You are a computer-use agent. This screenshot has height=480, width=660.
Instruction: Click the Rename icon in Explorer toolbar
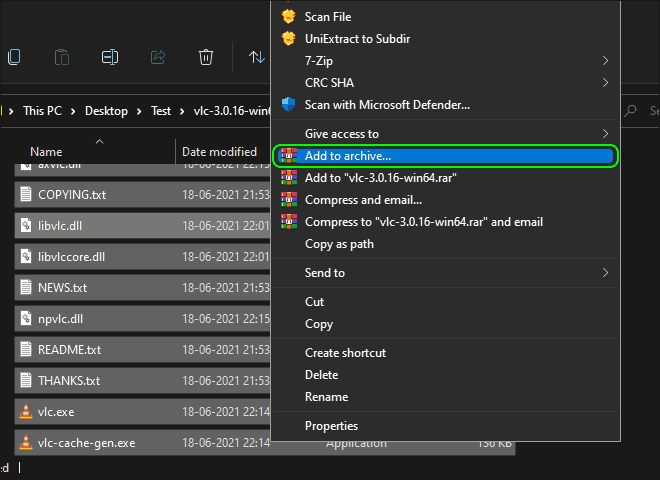tap(110, 57)
